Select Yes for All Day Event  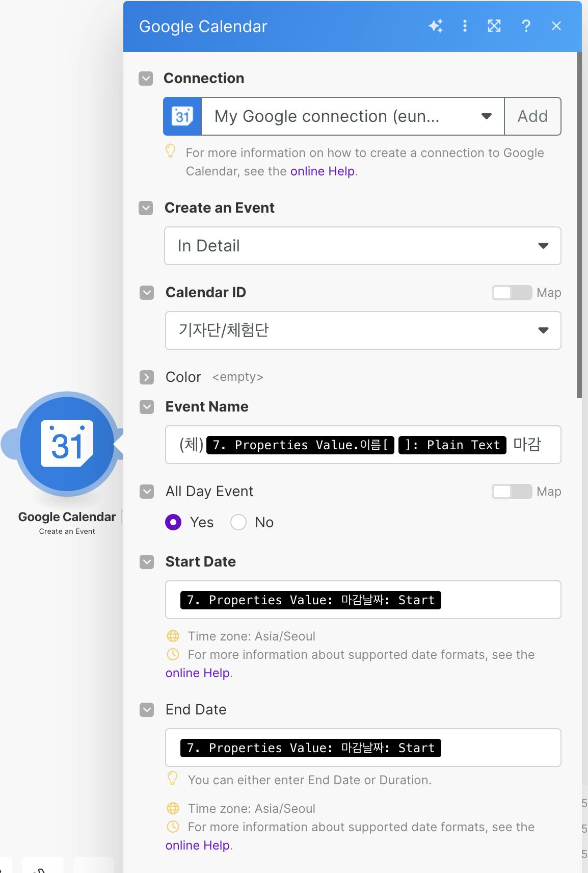(x=173, y=522)
